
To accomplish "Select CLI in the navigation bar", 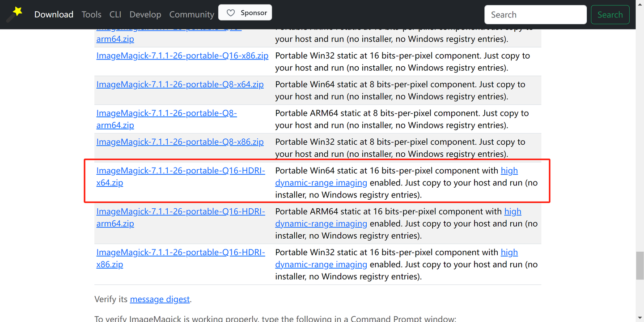I will [115, 15].
